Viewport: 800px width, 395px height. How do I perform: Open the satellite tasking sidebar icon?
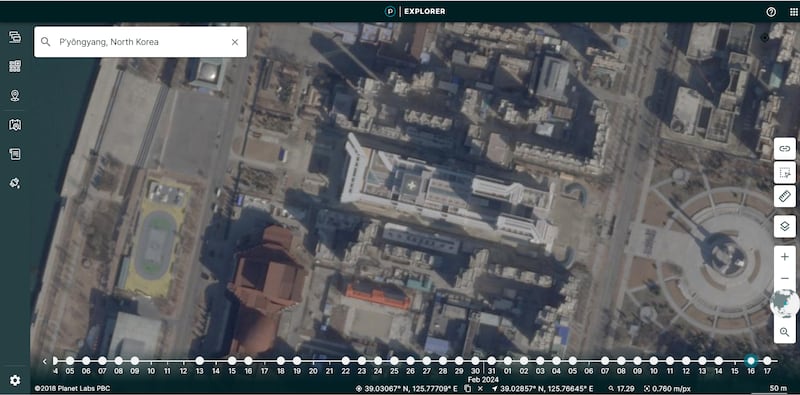click(x=15, y=183)
